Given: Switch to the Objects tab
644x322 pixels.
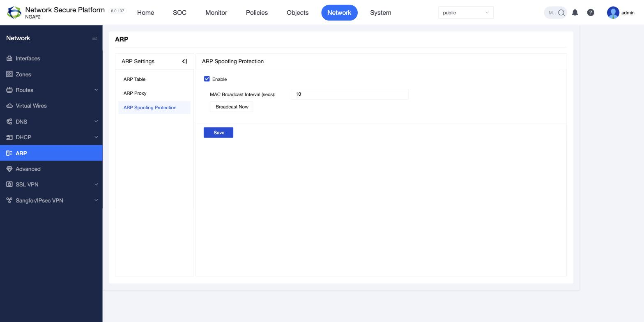Looking at the screenshot, I should tap(298, 13).
